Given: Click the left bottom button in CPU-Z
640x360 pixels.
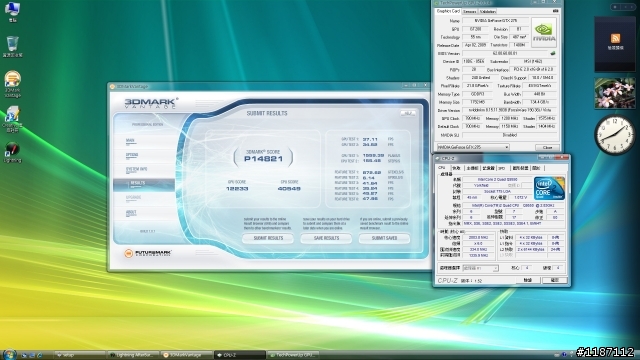Looking at the screenshot, I should click(x=527, y=280).
